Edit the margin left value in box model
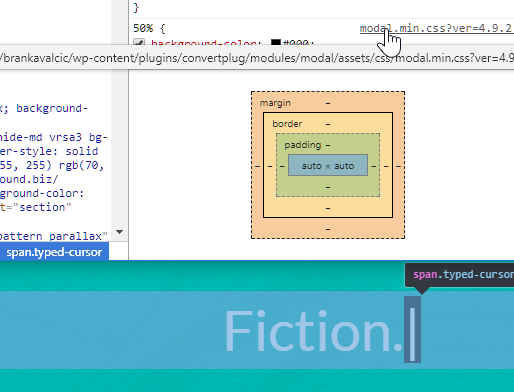 (257, 166)
